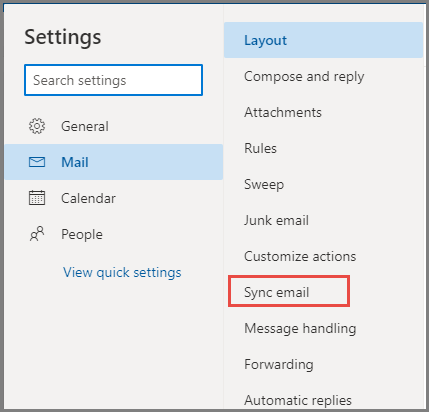Click the General gear icon
Screen dimensions: 429x412
37,126
